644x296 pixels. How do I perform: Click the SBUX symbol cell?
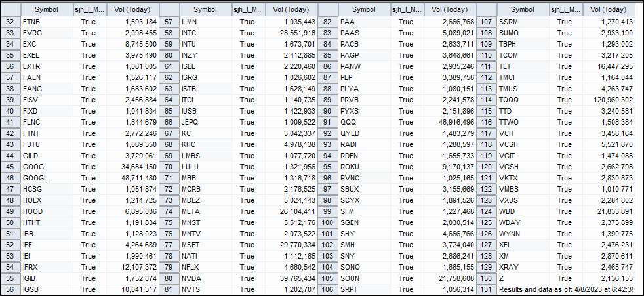365,189
